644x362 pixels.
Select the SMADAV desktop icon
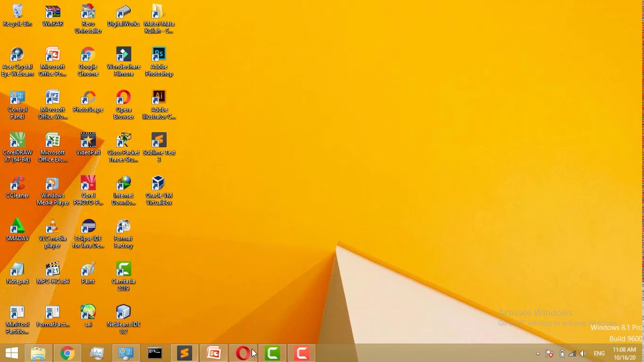pyautogui.click(x=18, y=230)
